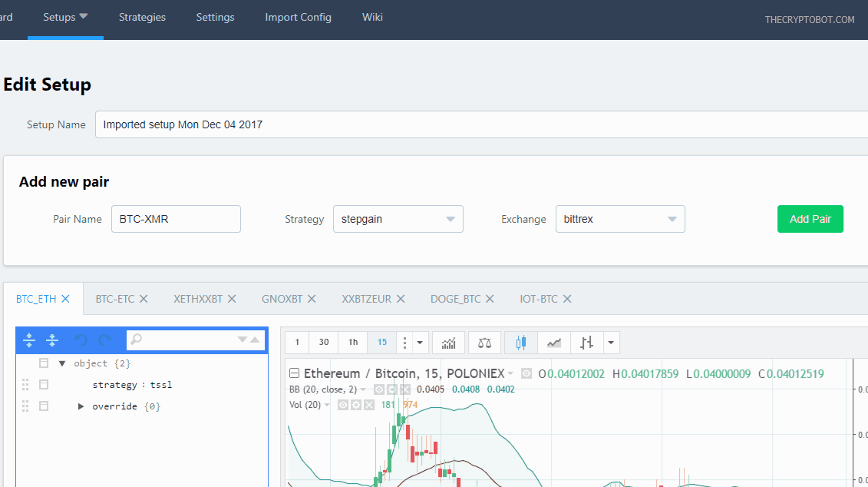Open the Strategy dropdown showing stepgain

398,219
